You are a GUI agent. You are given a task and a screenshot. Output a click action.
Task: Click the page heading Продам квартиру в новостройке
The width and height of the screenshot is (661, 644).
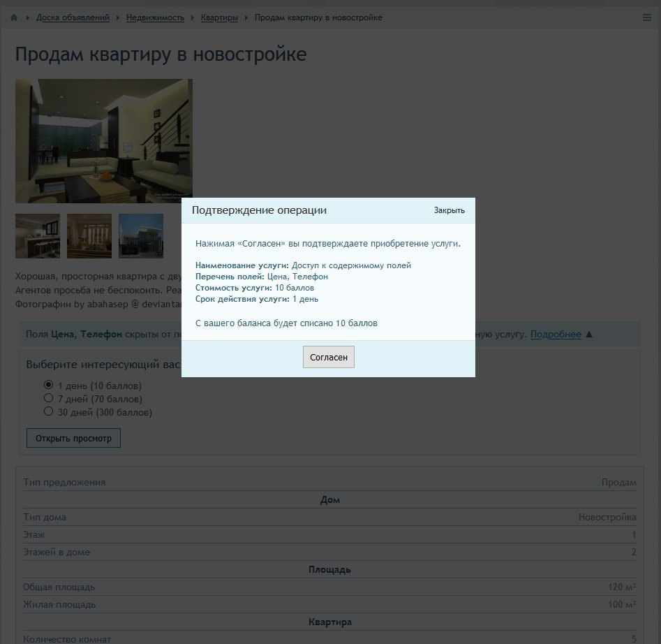(x=161, y=54)
